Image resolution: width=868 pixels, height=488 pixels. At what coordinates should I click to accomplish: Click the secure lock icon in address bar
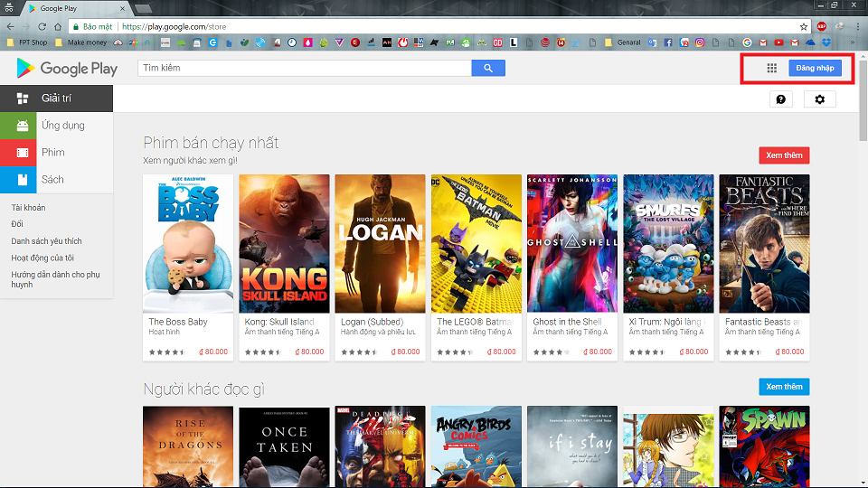(76, 26)
